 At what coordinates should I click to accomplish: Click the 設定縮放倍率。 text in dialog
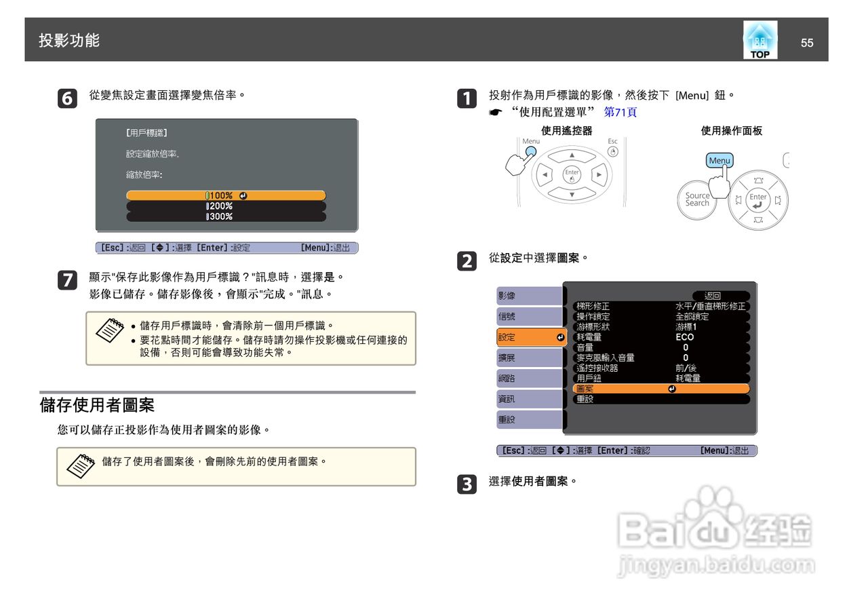pyautogui.click(x=153, y=154)
